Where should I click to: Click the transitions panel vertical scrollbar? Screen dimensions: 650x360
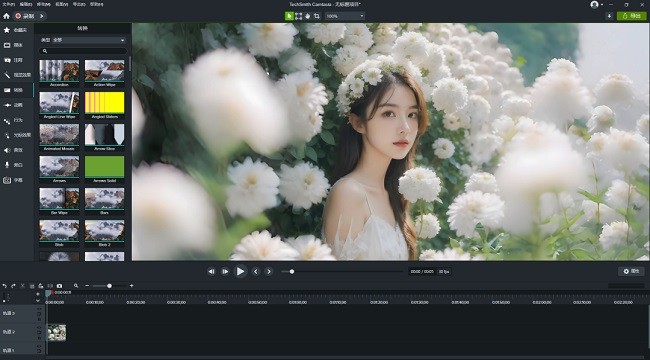click(130, 63)
